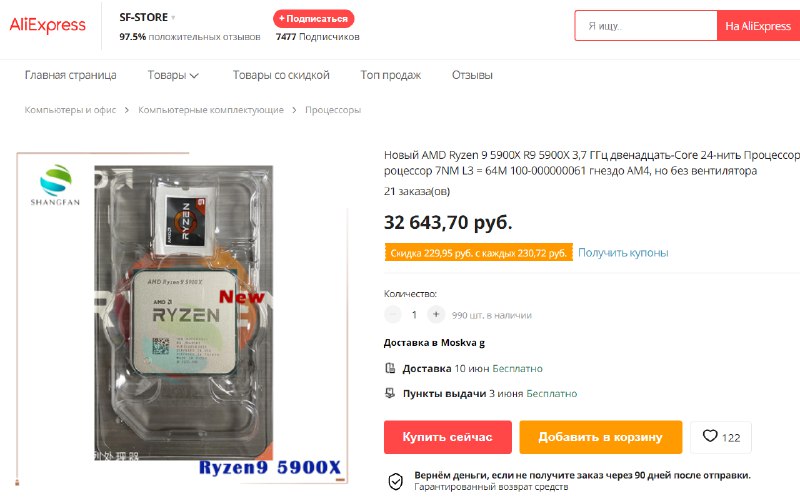Expand the SF-STORE dropdown arrow
Screen dimensions: 800x501
(x=173, y=18)
